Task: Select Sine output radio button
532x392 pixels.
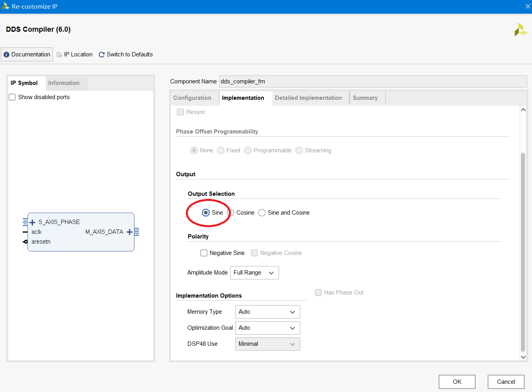Action: pos(206,213)
